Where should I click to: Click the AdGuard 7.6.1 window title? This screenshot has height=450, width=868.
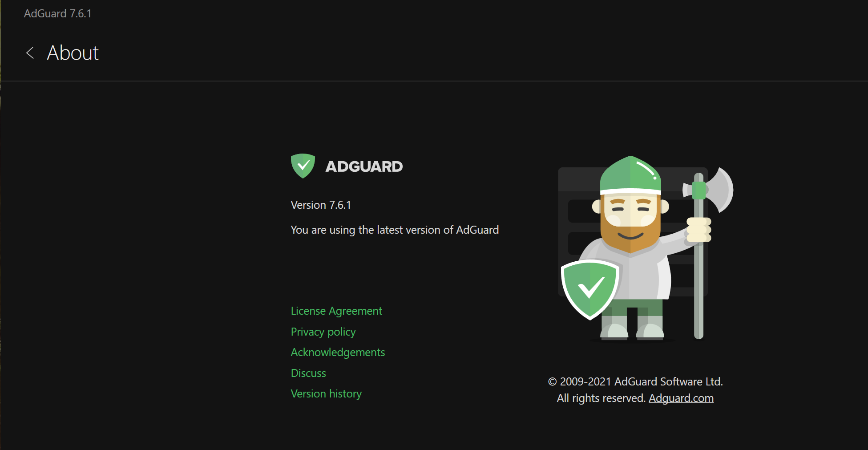pos(58,14)
